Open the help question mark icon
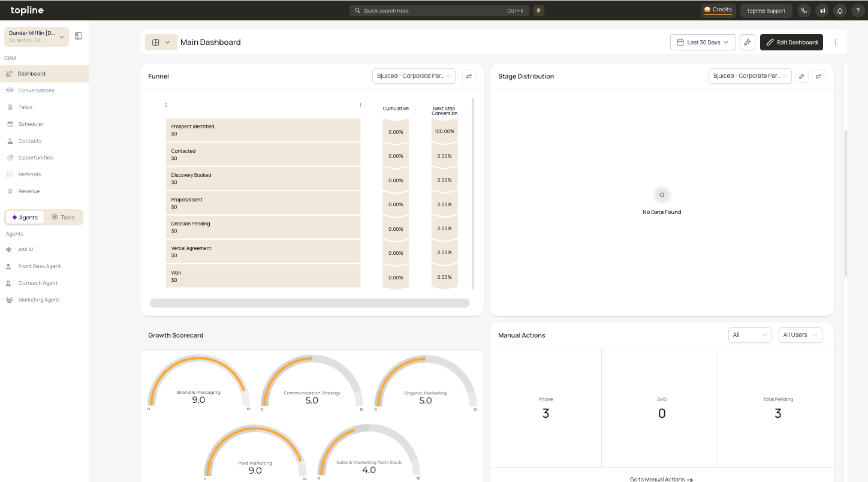Viewport: 868px width, 482px height. click(857, 10)
